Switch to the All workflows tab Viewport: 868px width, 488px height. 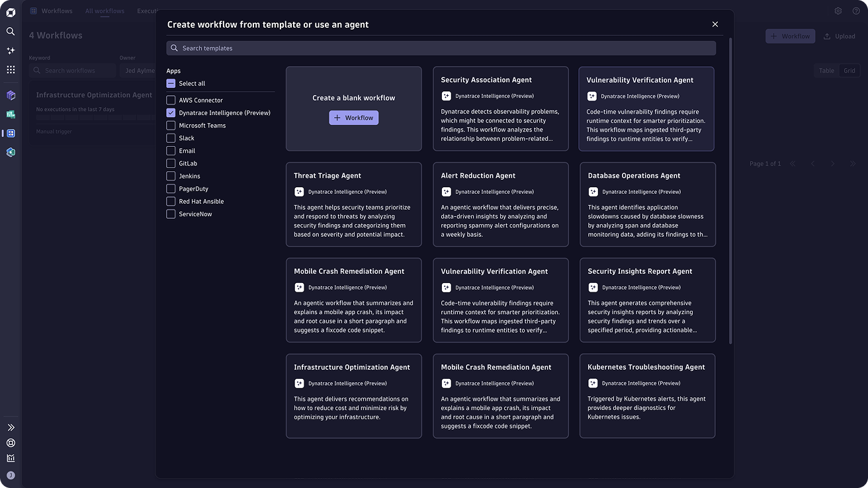click(x=105, y=11)
